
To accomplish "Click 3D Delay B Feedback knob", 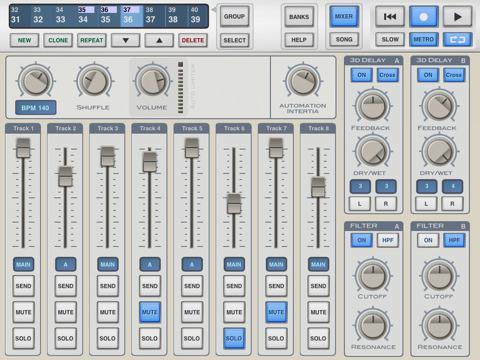I will pos(439,106).
